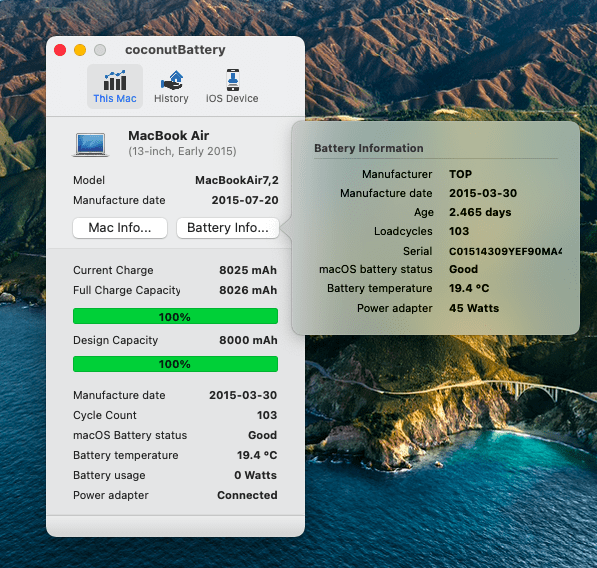Open the History icon in toolbar
This screenshot has width=597, height=568.
[x=171, y=80]
